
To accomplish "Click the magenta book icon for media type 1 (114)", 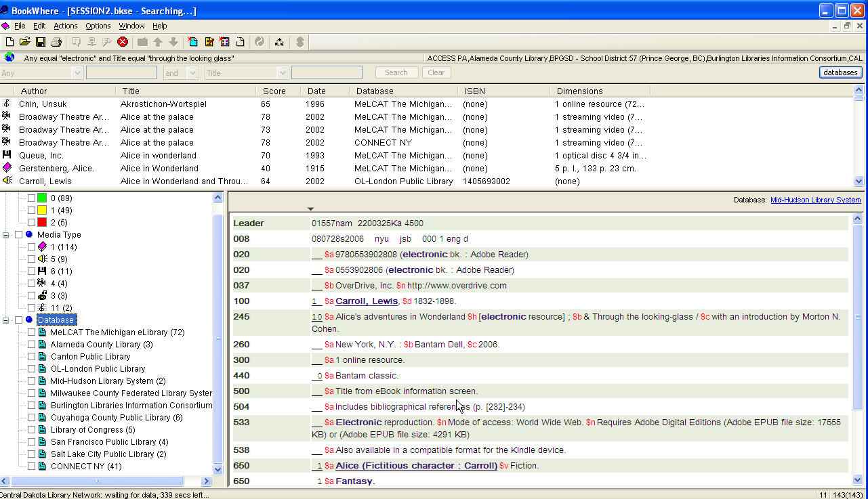I will (42, 246).
